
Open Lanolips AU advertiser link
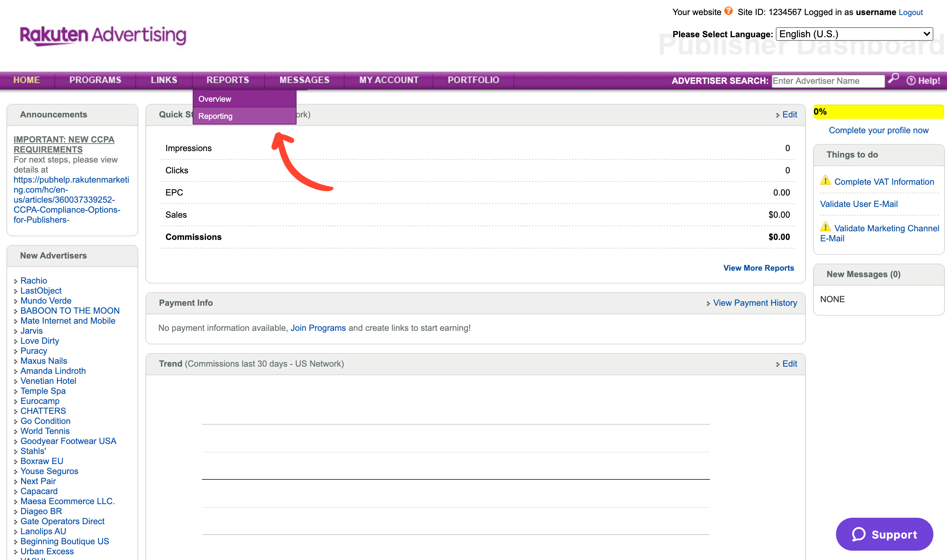point(43,531)
